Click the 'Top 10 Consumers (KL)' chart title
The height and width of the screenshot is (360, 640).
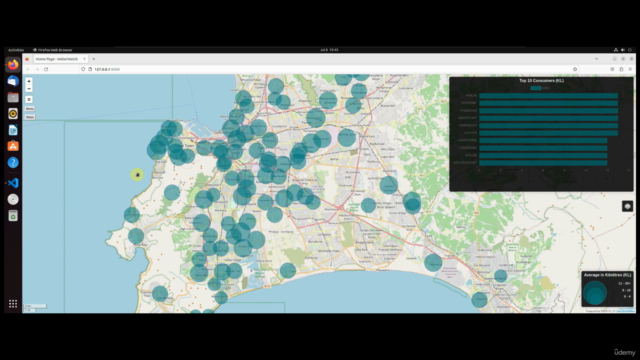[541, 81]
